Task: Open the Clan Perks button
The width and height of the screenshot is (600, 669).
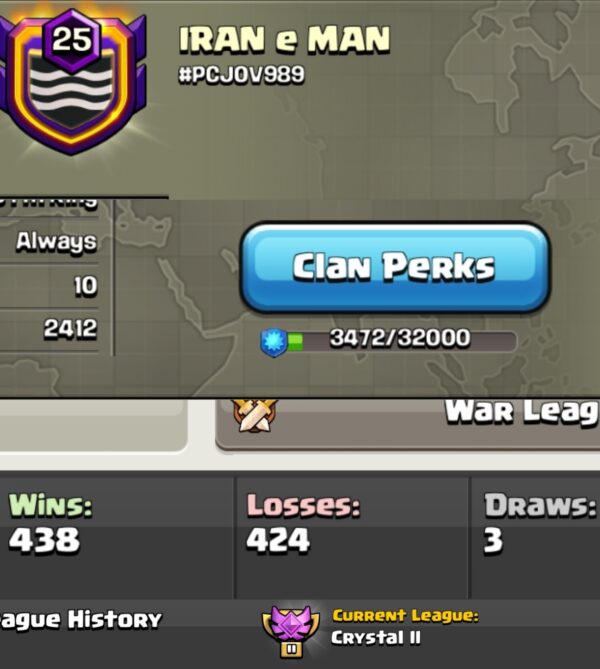Action: (394, 268)
